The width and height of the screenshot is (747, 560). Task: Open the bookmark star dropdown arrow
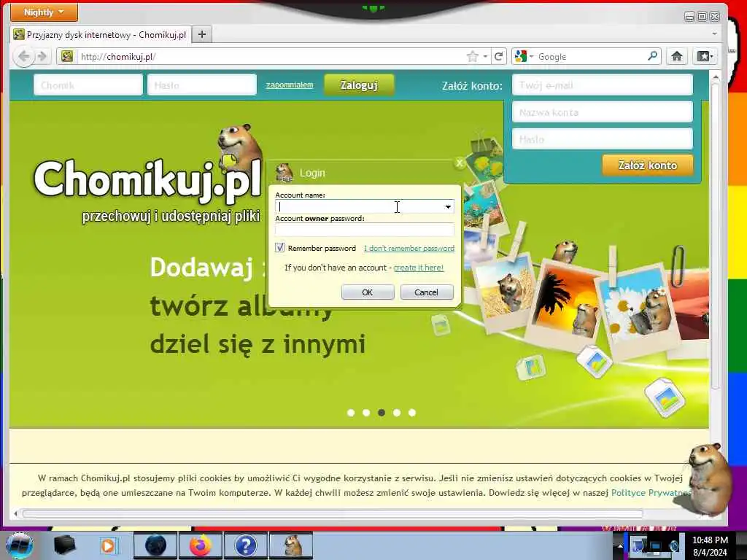click(x=485, y=57)
